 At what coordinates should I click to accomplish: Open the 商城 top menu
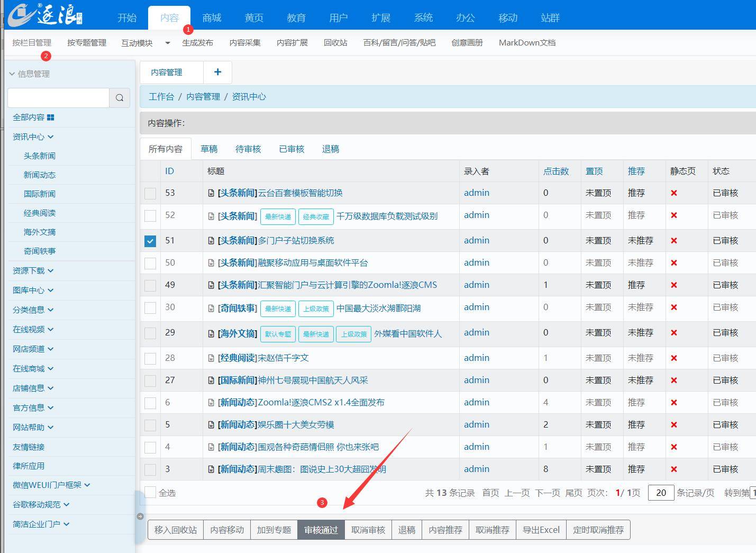tap(212, 18)
